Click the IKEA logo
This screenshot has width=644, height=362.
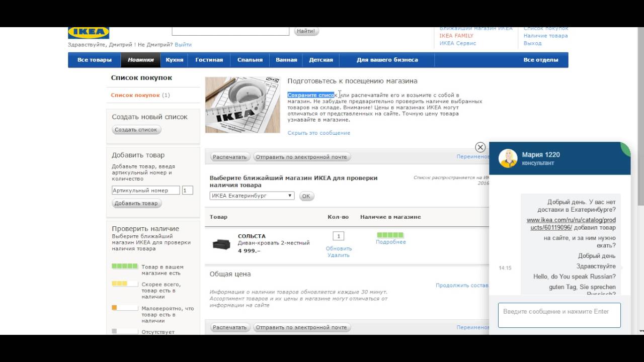(89, 33)
